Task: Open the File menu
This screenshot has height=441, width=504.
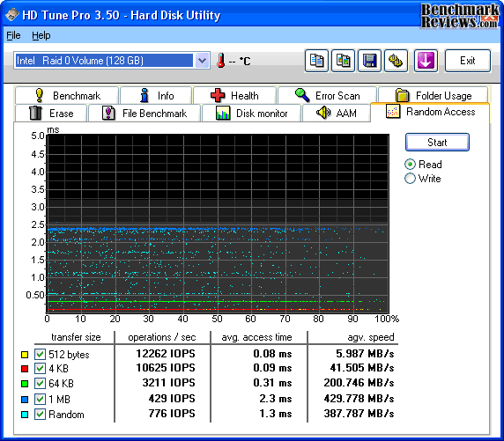Action: point(13,35)
